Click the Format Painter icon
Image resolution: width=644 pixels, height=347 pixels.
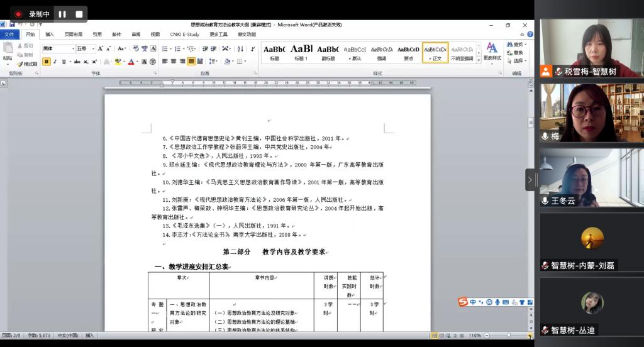click(27, 63)
